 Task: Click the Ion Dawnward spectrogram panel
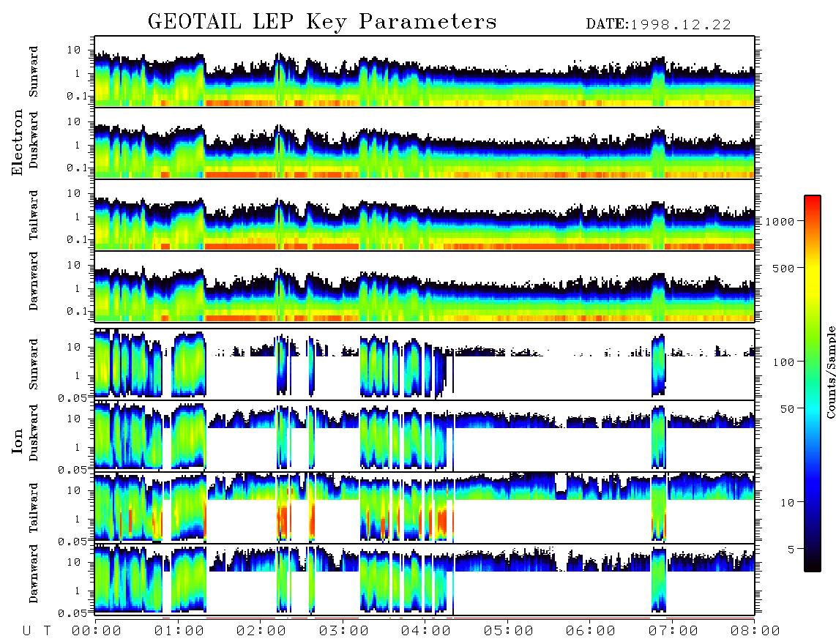(x=425, y=580)
